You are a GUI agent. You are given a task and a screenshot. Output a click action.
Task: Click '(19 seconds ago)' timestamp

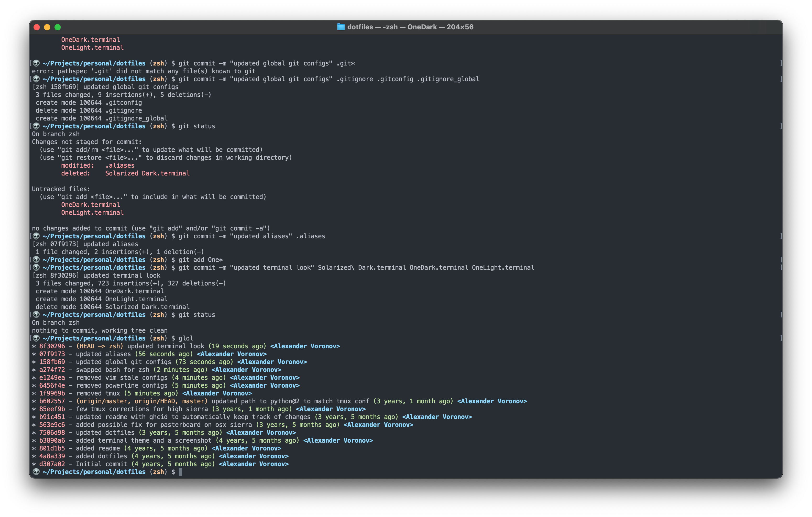click(x=237, y=346)
